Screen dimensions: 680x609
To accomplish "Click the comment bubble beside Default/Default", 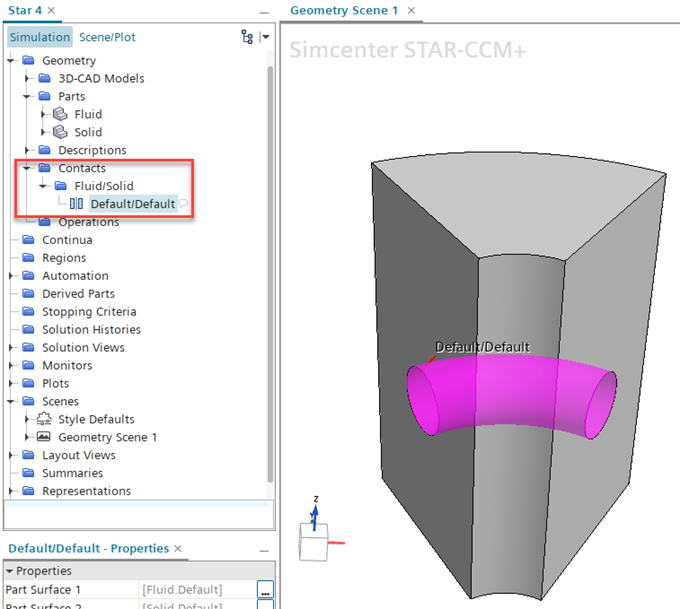I will pyautogui.click(x=184, y=204).
